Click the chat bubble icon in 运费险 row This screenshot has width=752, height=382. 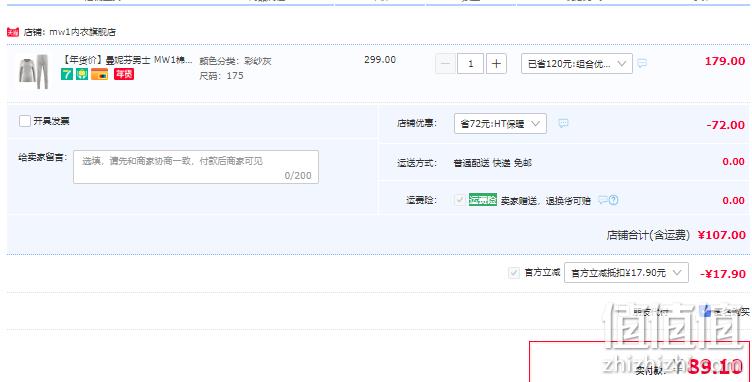tap(603, 200)
